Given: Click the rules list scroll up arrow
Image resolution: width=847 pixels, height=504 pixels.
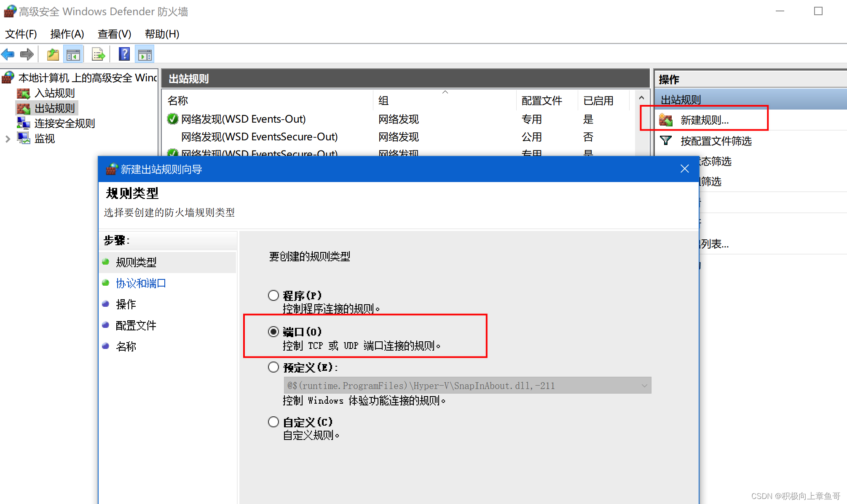Looking at the screenshot, I should point(641,98).
